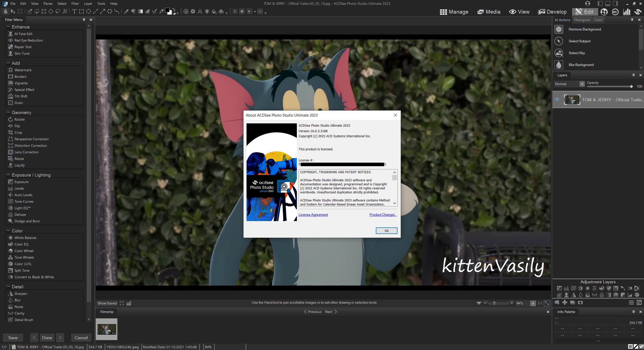Choose the Arrow drawing tool
Image resolution: width=644 pixels, height=350 pixels.
pos(102,11)
